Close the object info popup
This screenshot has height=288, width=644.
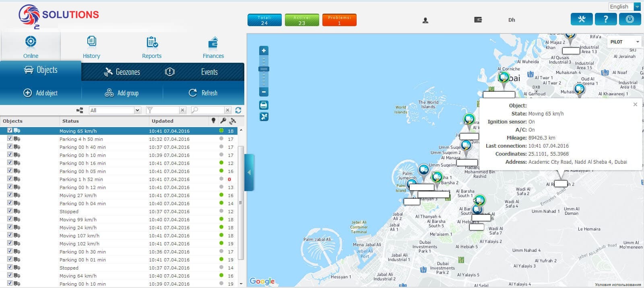click(x=635, y=105)
